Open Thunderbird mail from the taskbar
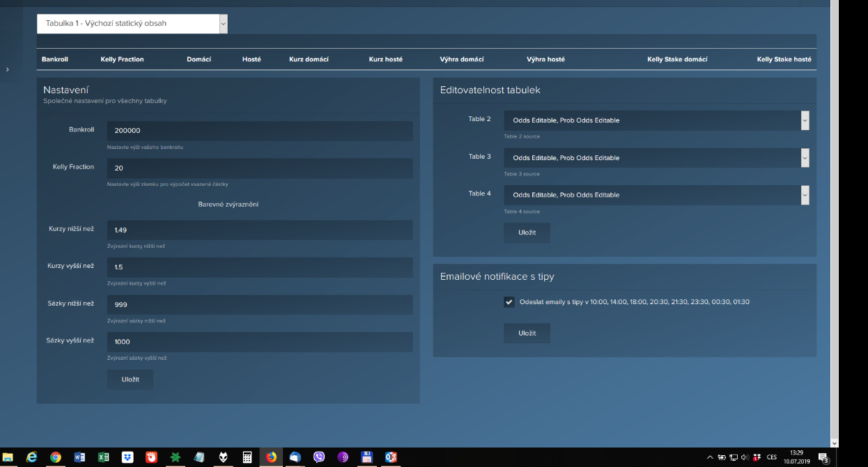 pos(295,457)
